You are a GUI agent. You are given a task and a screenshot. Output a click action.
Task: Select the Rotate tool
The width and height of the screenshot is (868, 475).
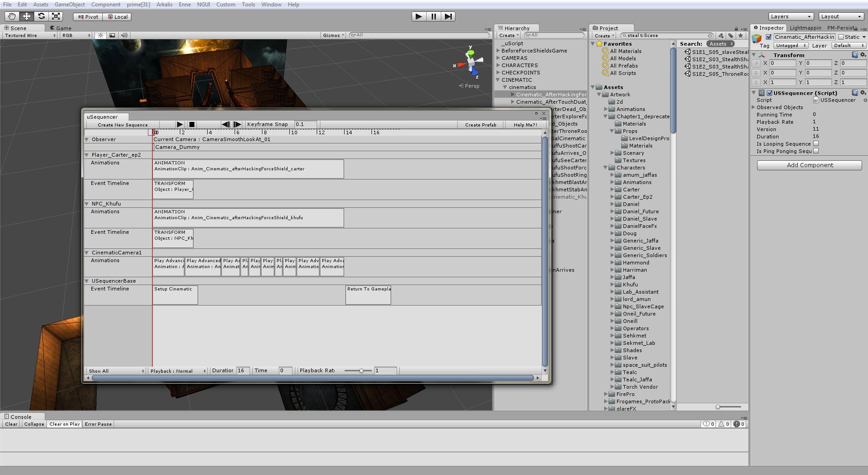[41, 16]
